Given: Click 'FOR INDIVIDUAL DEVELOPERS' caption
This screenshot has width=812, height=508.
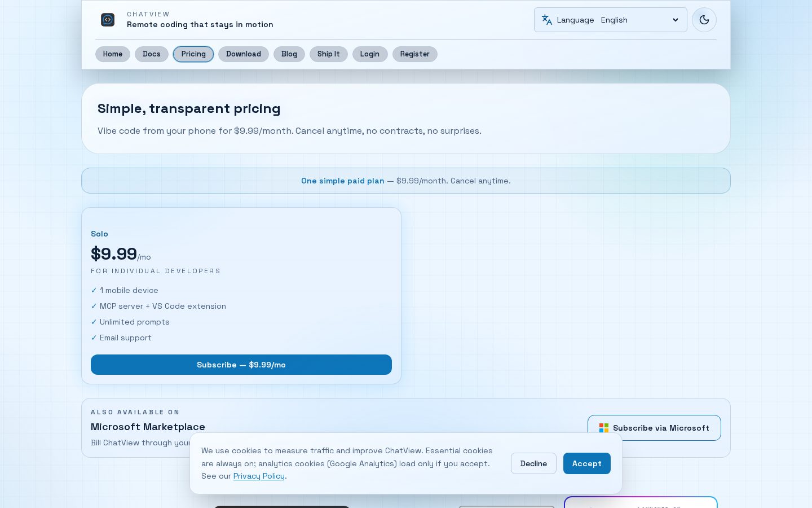Looking at the screenshot, I should pos(156,271).
